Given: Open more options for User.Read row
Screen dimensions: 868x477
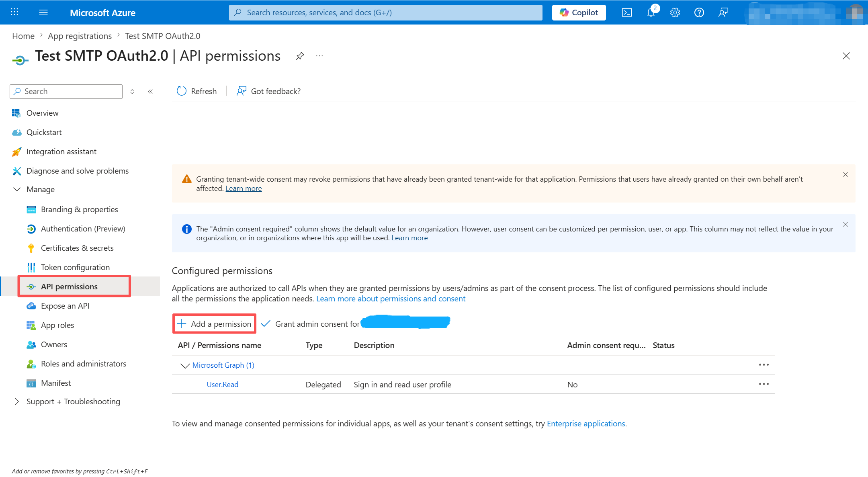Looking at the screenshot, I should point(764,384).
